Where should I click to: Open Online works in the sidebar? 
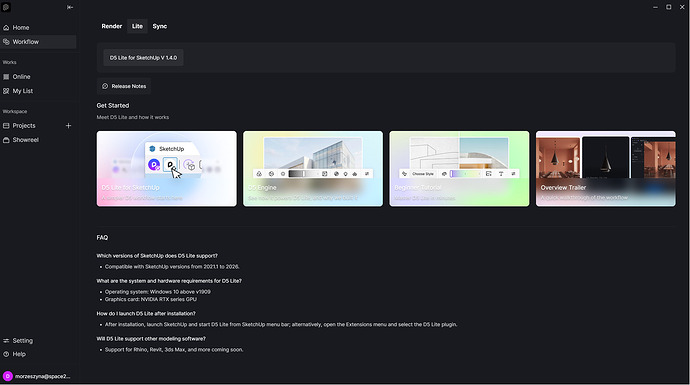pos(38,77)
